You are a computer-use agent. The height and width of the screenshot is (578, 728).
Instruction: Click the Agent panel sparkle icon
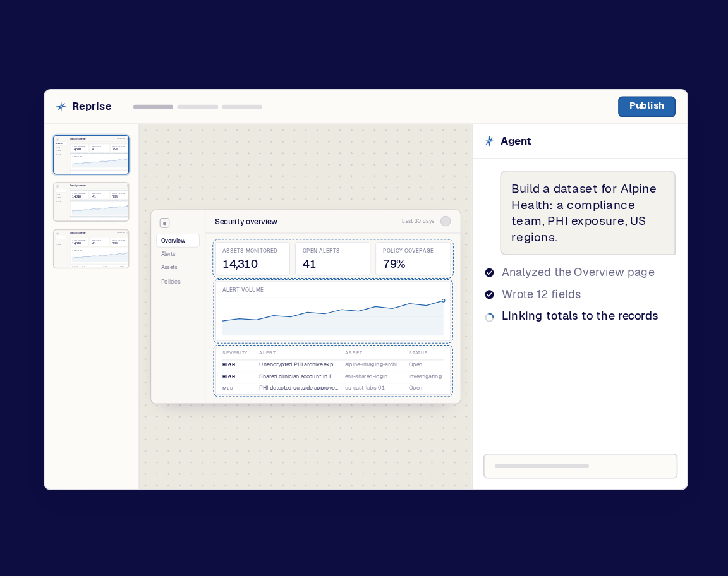[489, 141]
